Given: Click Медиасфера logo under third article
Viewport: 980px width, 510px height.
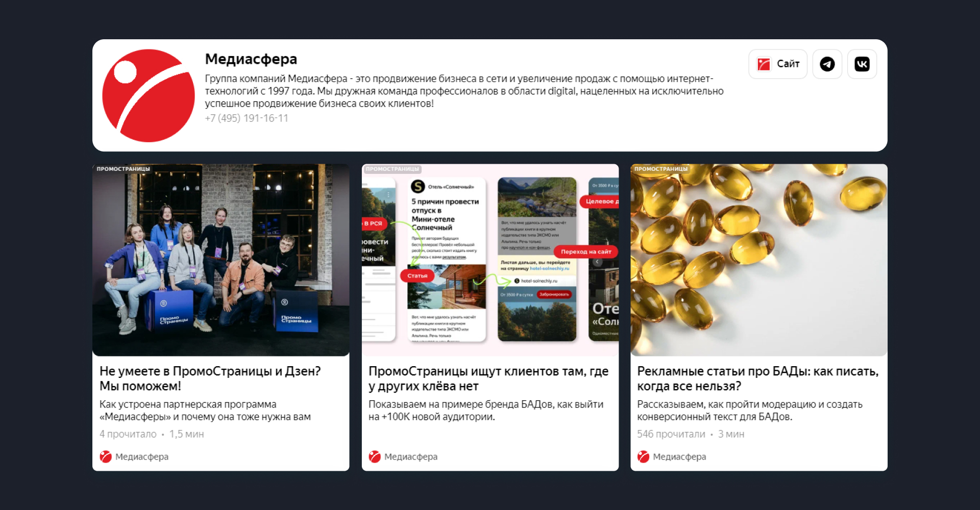Looking at the screenshot, I should click(644, 456).
